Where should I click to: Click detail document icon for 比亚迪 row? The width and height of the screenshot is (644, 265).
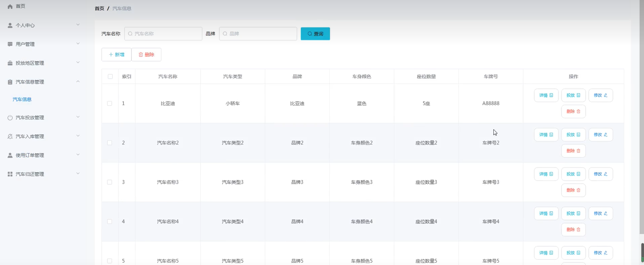551,95
